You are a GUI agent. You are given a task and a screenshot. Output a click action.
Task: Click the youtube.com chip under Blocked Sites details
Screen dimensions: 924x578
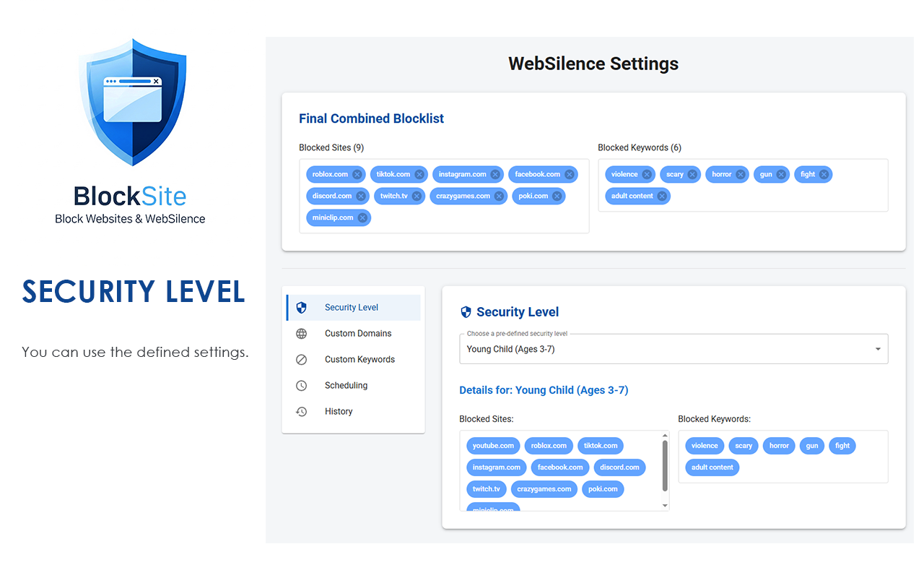pyautogui.click(x=493, y=445)
